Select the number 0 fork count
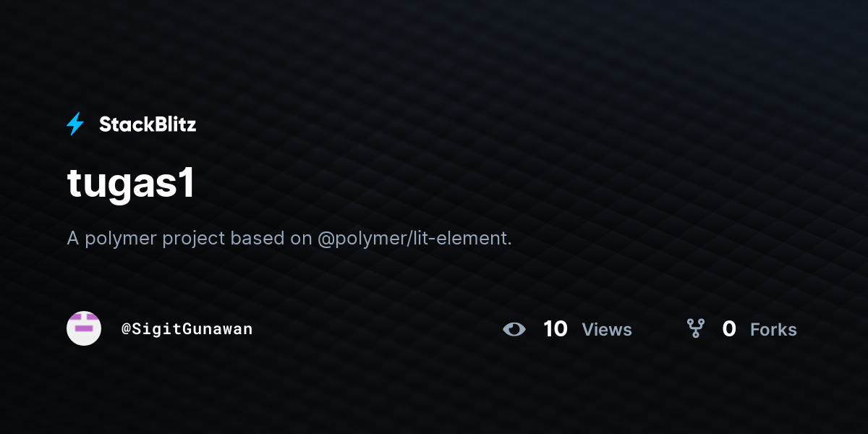Image resolution: width=868 pixels, height=434 pixels. click(x=729, y=329)
